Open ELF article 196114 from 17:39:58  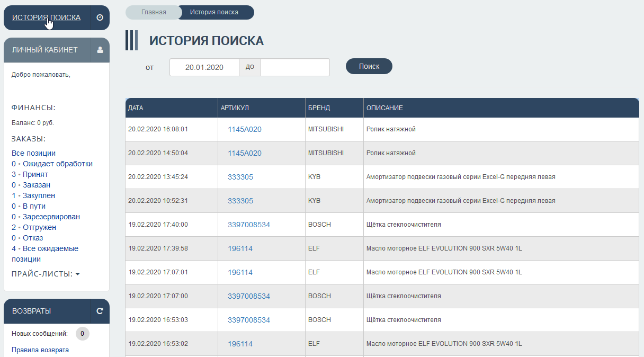click(x=240, y=248)
